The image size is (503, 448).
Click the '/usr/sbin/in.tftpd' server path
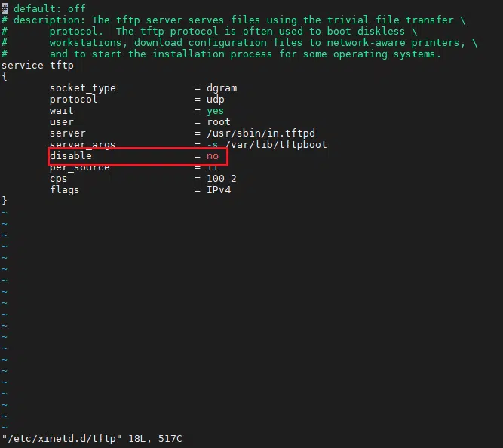261,133
